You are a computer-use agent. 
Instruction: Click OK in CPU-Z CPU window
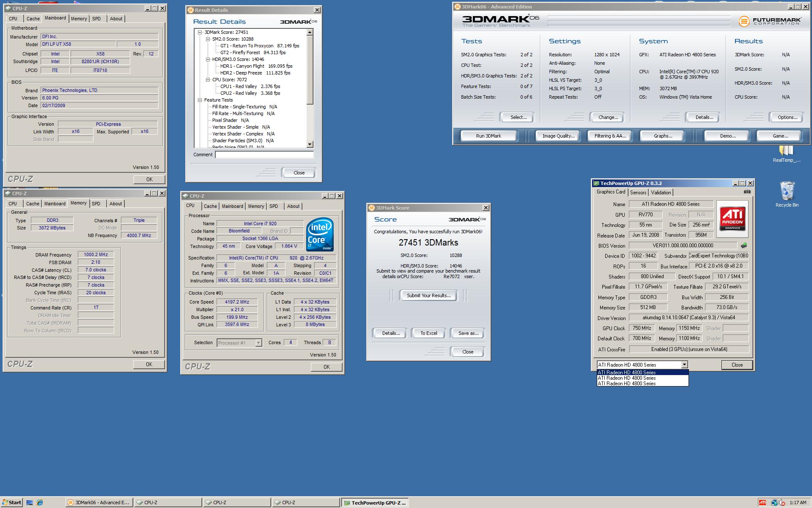(326, 367)
